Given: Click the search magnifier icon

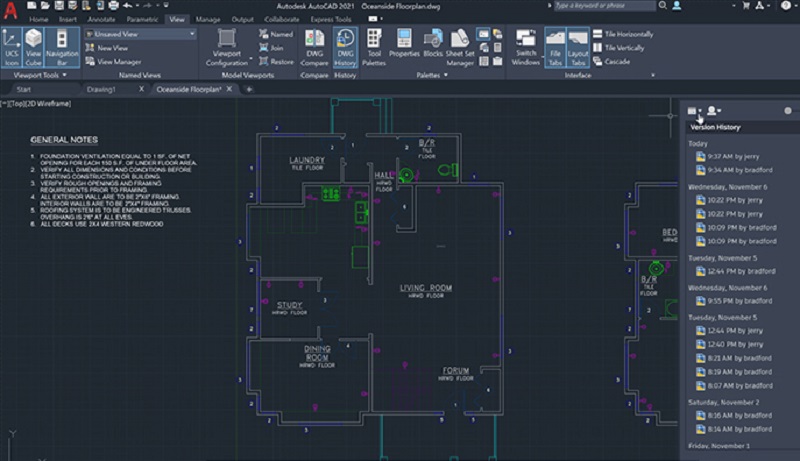Looking at the screenshot, I should tap(662, 6).
